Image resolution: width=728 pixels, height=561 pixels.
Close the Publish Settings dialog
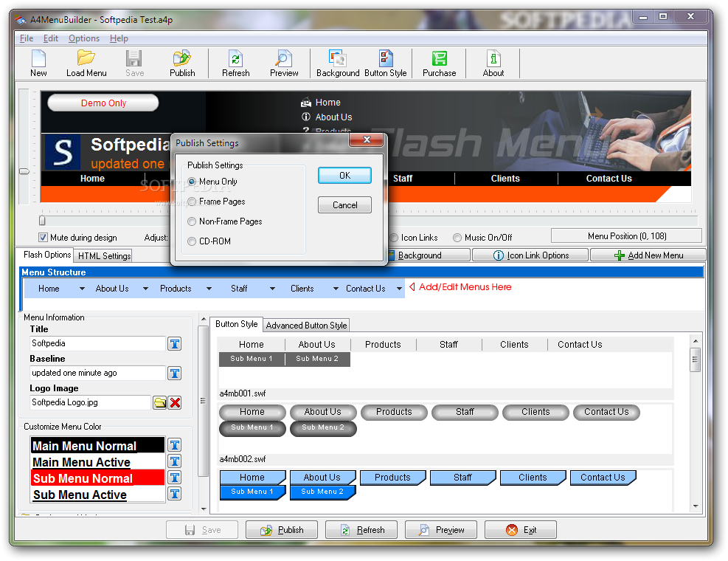[367, 140]
